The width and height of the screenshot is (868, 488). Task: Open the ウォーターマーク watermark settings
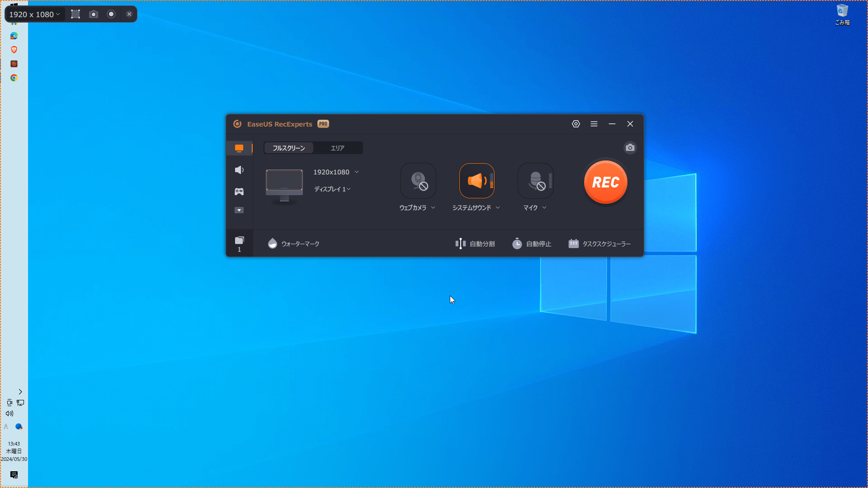click(x=293, y=244)
